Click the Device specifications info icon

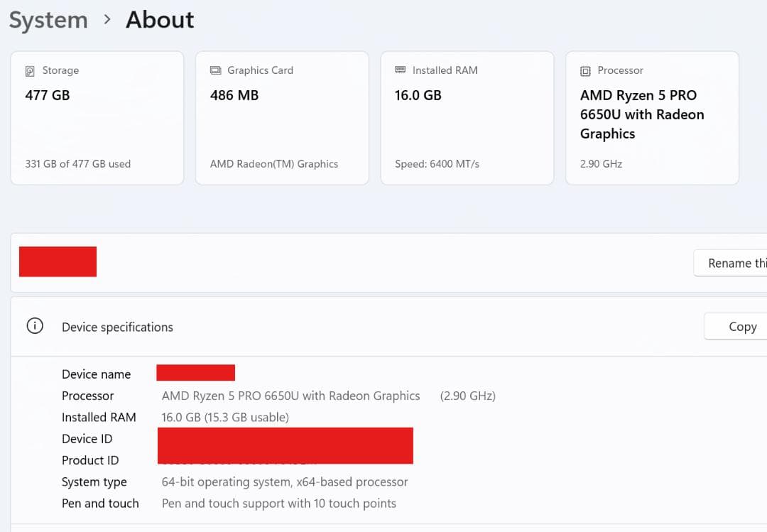pos(34,326)
